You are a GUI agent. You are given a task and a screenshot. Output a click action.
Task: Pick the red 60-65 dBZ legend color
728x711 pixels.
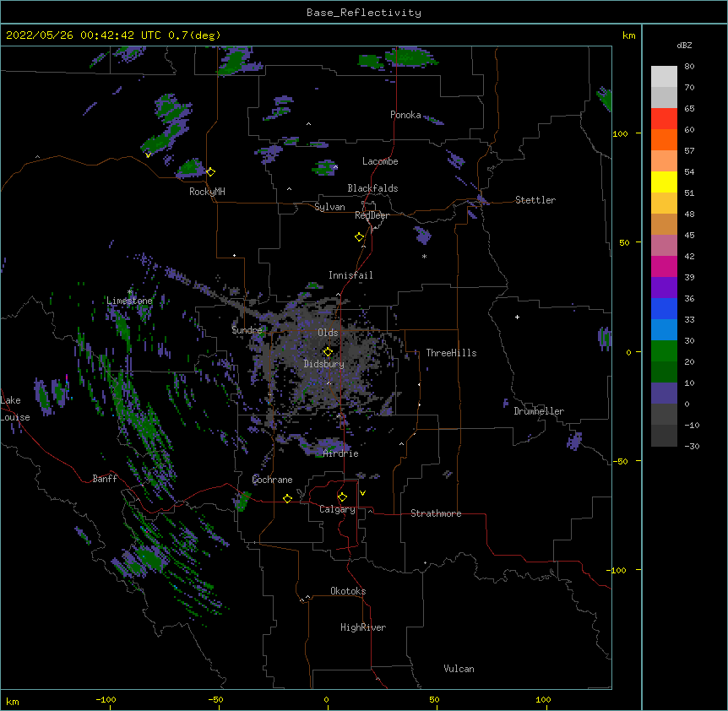664,118
